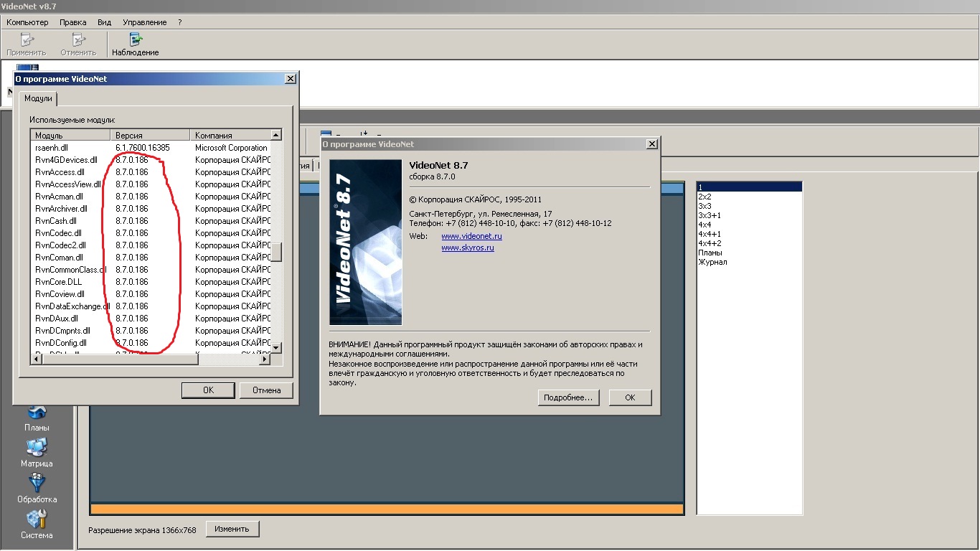Click the Наблюдение toolbar icon
The height and width of the screenshot is (551, 980).
(135, 40)
